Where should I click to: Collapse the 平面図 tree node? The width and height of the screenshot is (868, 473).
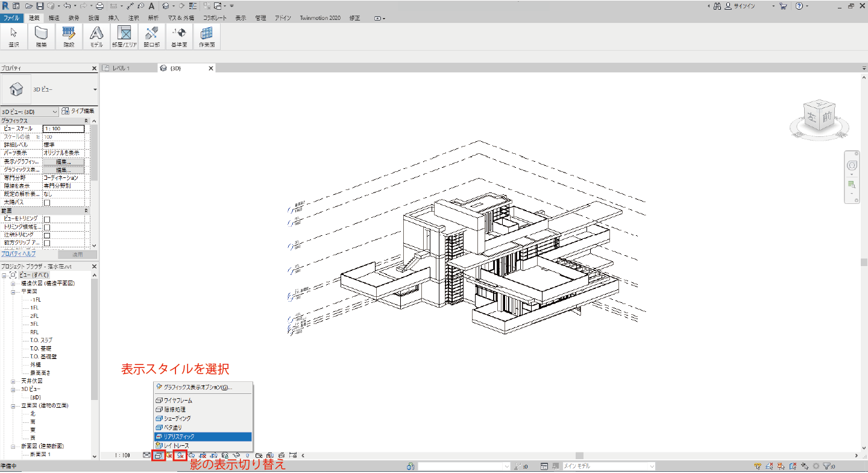click(13, 291)
